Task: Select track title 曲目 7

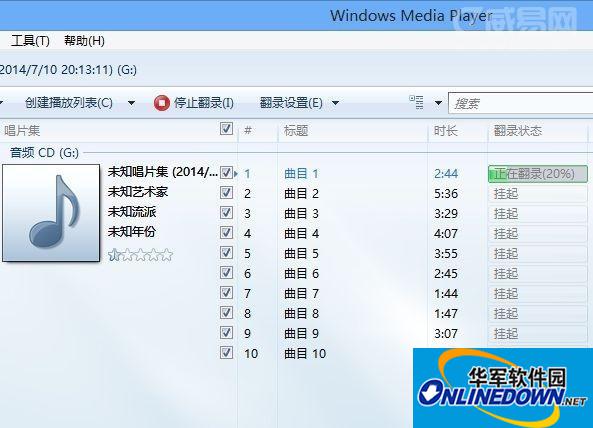Action: point(301,294)
